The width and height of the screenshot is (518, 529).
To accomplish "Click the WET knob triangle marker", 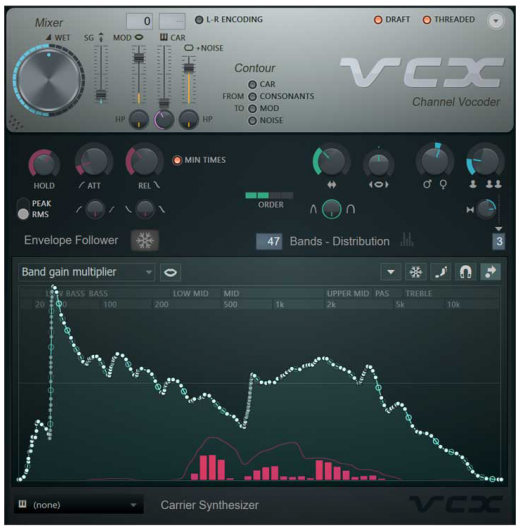I will (x=49, y=37).
